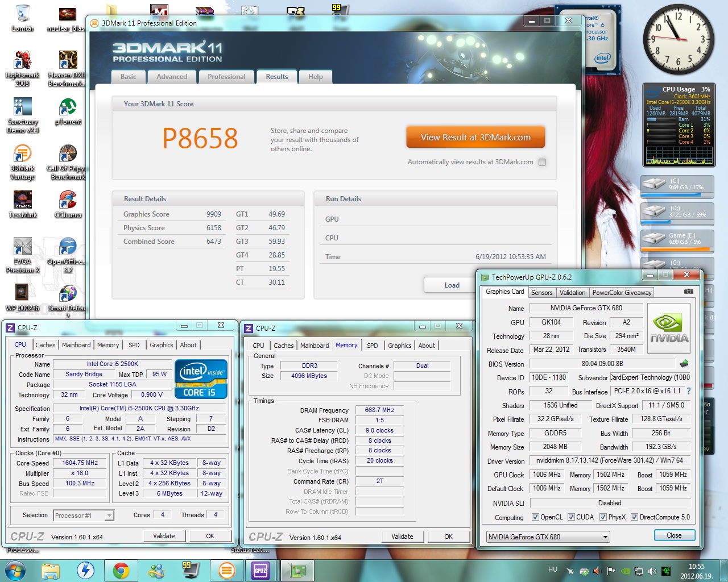Viewport: 728px width, 582px height.
Task: Open the Help tab in 3DMark 11
Action: click(316, 77)
